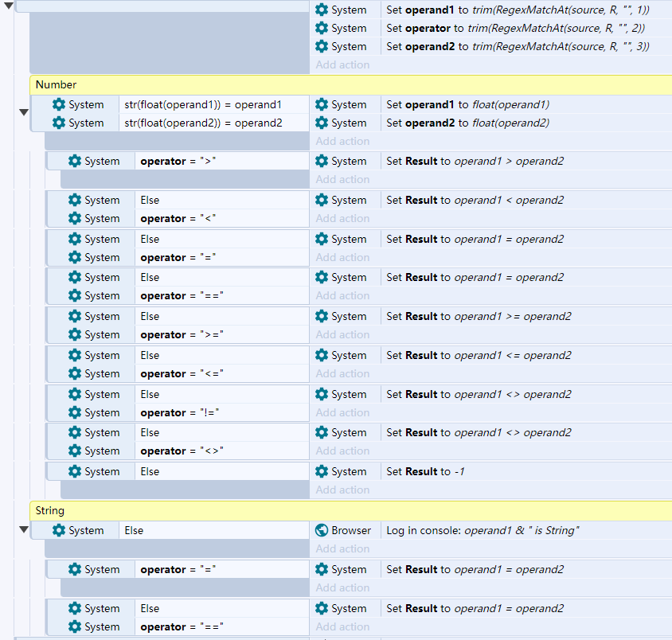The width and height of the screenshot is (672, 640).
Task: Select condition text operator = "!="
Action: click(180, 412)
